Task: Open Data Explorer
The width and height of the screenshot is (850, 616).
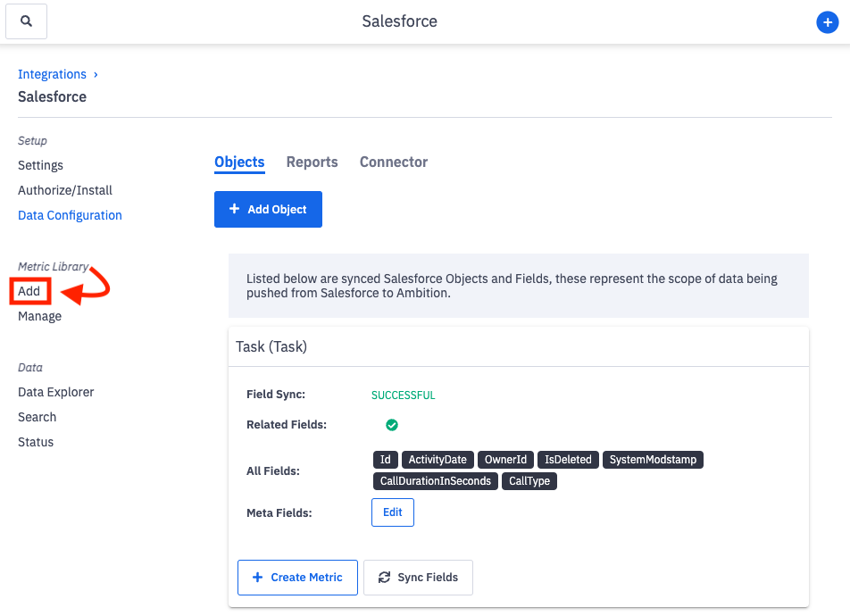Action: coord(56,392)
